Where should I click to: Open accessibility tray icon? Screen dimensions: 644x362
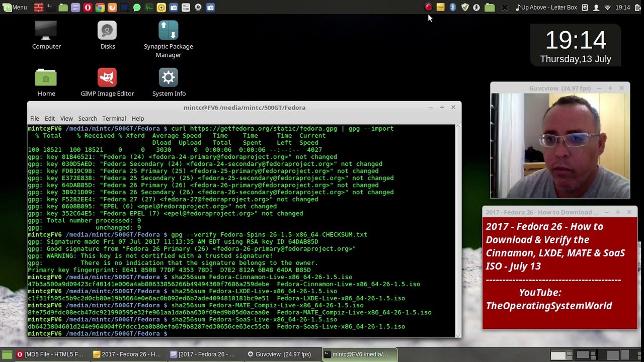coord(476,7)
